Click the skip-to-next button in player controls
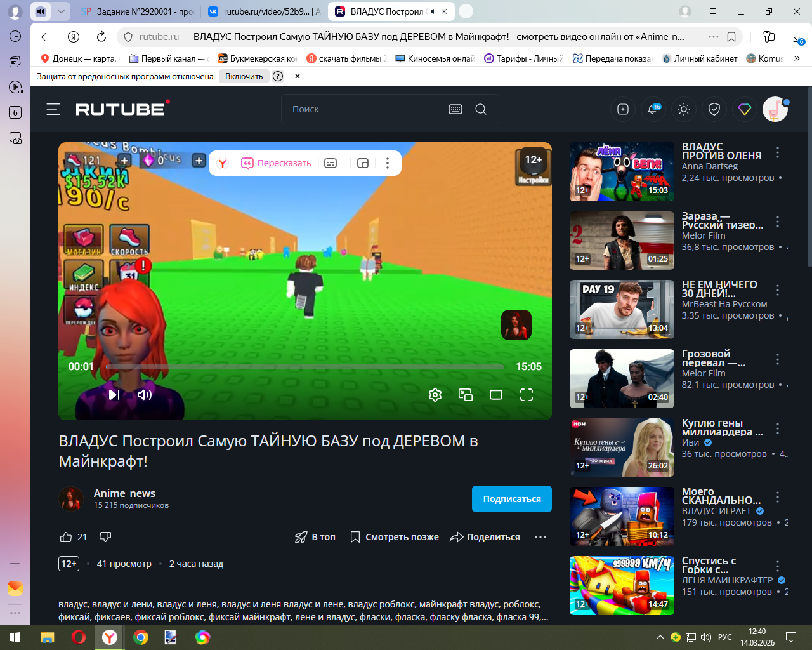This screenshot has height=650, width=812. (x=114, y=395)
